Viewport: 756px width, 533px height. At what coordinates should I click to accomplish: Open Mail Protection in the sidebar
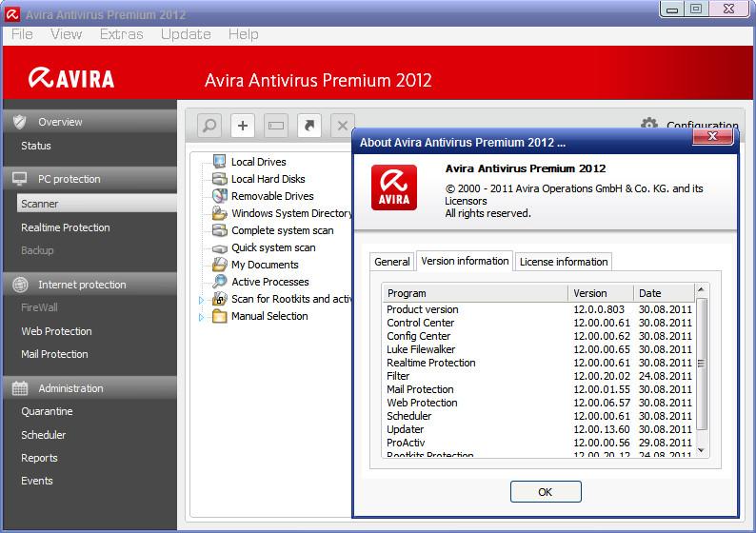point(54,354)
